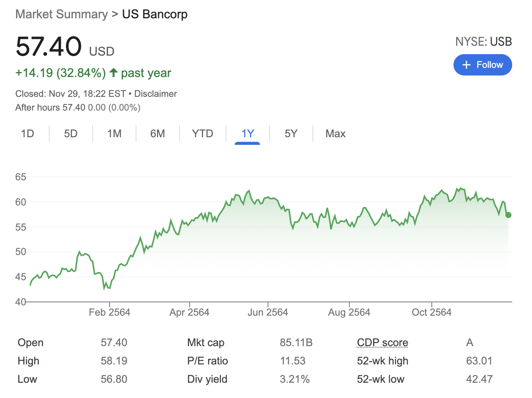Select the 1Y time range tab
This screenshot has width=532, height=398.
click(248, 133)
